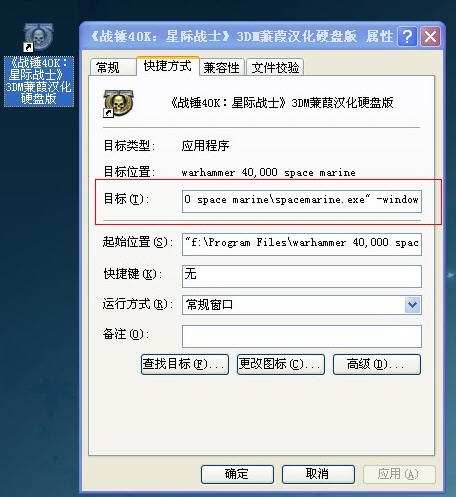
Task: Select the desktop shortcut label text
Action: 39,81
